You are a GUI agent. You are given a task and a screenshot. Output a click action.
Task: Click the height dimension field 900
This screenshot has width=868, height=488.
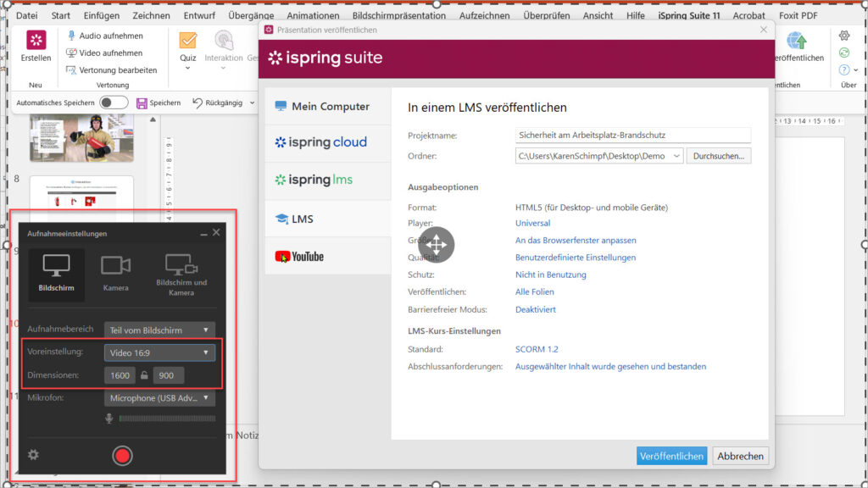click(x=169, y=375)
